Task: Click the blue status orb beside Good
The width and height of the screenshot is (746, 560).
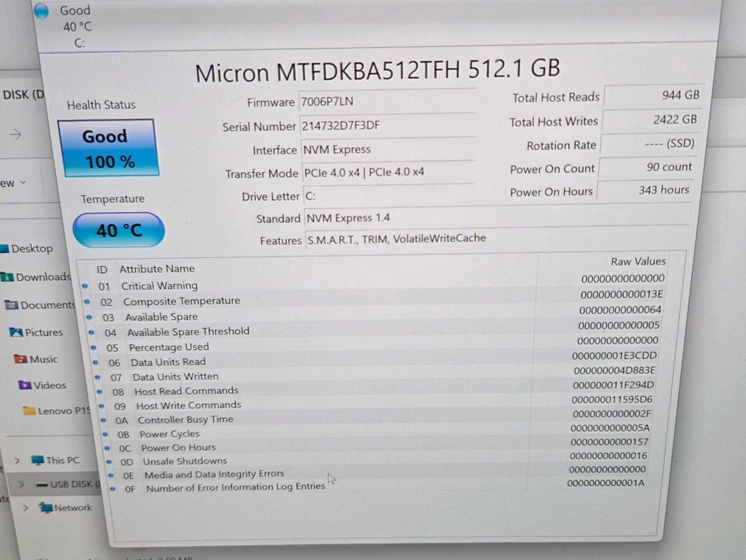Action: click(41, 11)
